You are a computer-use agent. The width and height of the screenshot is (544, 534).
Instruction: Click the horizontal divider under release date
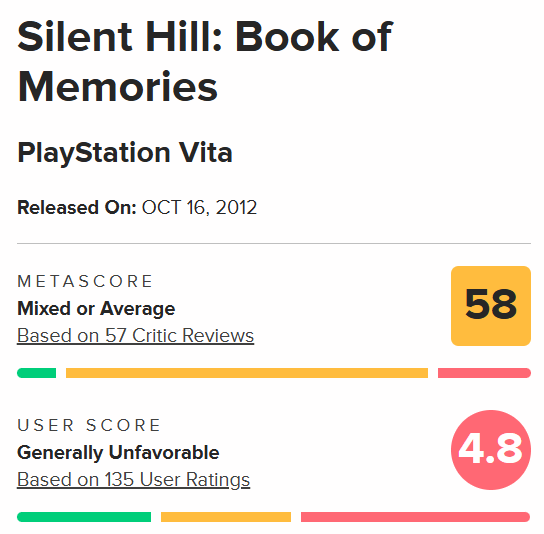coord(274,244)
